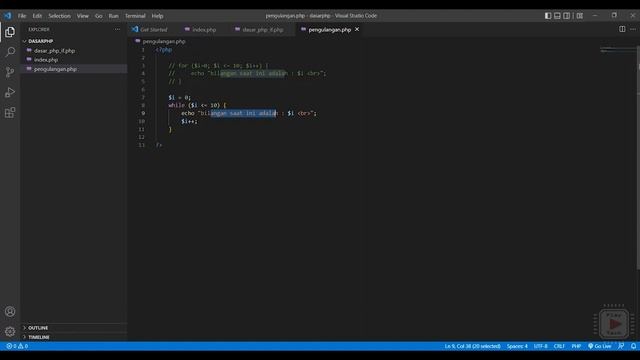Toggle primary side bar layout icon
Image resolution: width=640 pixels, height=360 pixels.
pos(548,16)
